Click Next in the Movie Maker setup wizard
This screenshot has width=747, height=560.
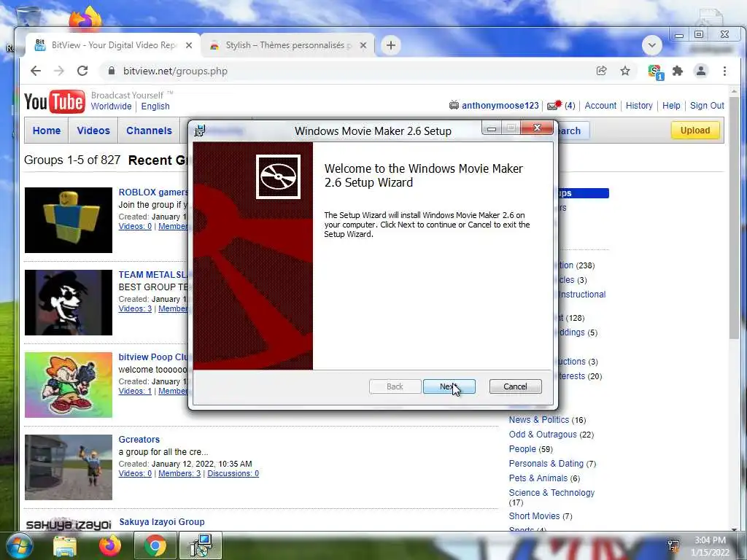pos(449,386)
